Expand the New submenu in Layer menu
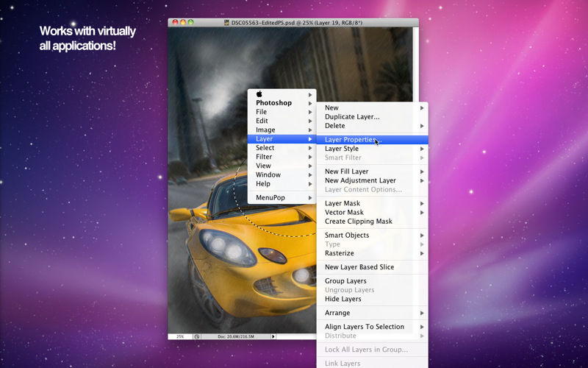 [x=373, y=107]
